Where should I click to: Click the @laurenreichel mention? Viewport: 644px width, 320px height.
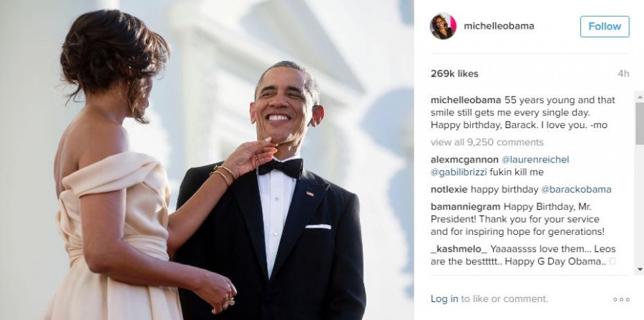pyautogui.click(x=535, y=160)
